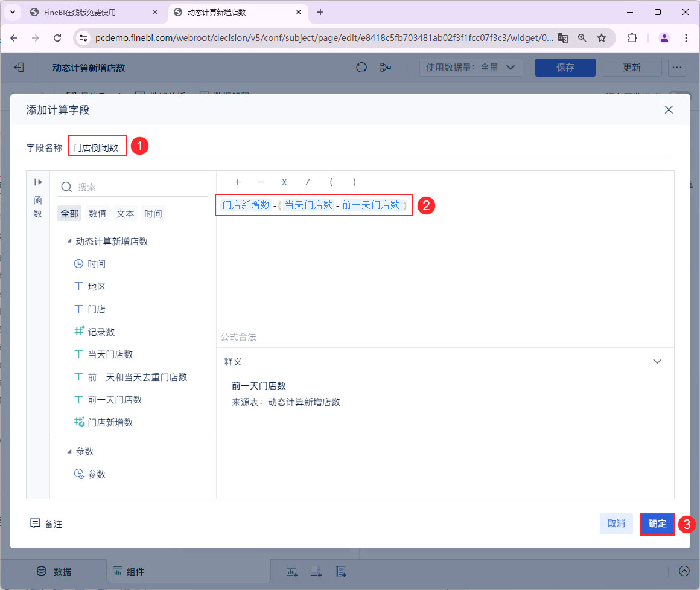Screen dimensions: 700x590
Task: Click the exit editor icon at top left
Action: pos(19,68)
